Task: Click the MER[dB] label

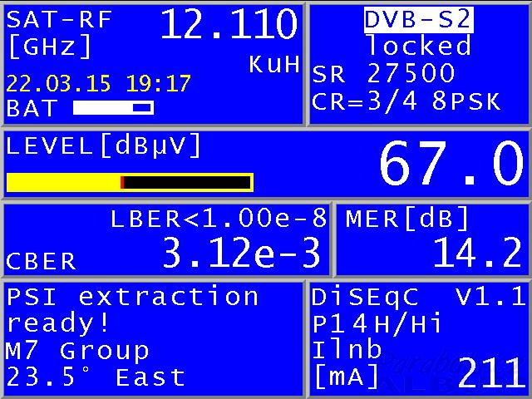Action: (x=407, y=218)
